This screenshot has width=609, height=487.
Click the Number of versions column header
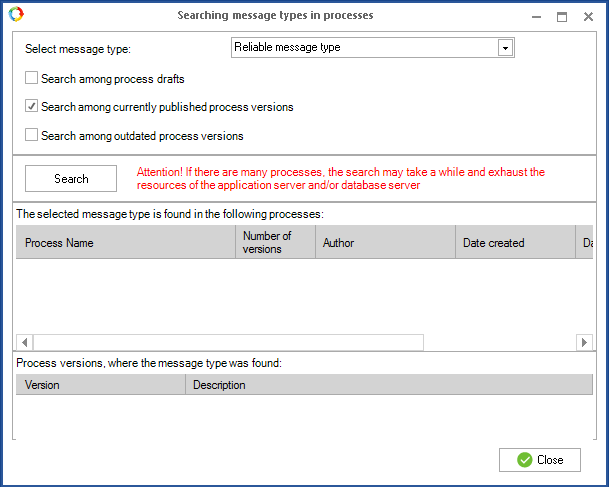click(x=275, y=243)
